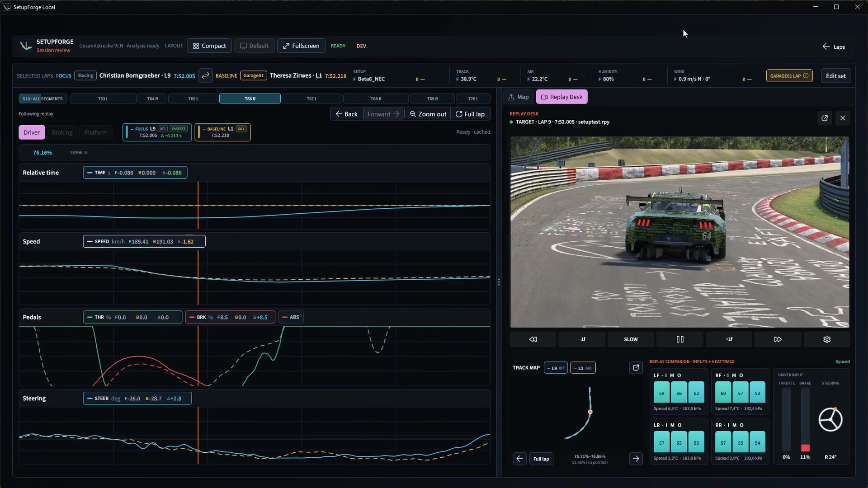Switch to Fullscreen layout
Screen dimensions: 868x488
pos(301,46)
